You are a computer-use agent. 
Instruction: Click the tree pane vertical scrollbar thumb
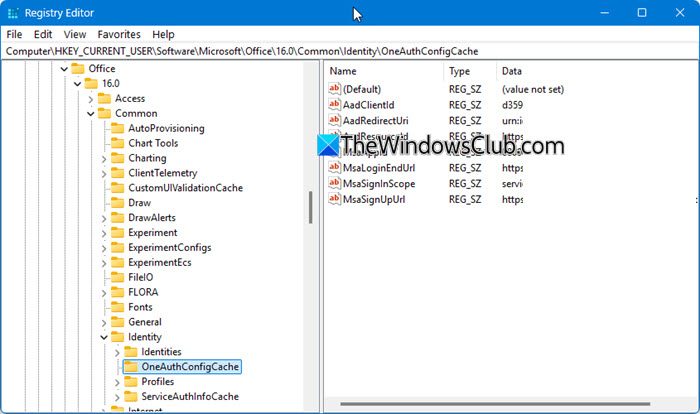click(310, 207)
